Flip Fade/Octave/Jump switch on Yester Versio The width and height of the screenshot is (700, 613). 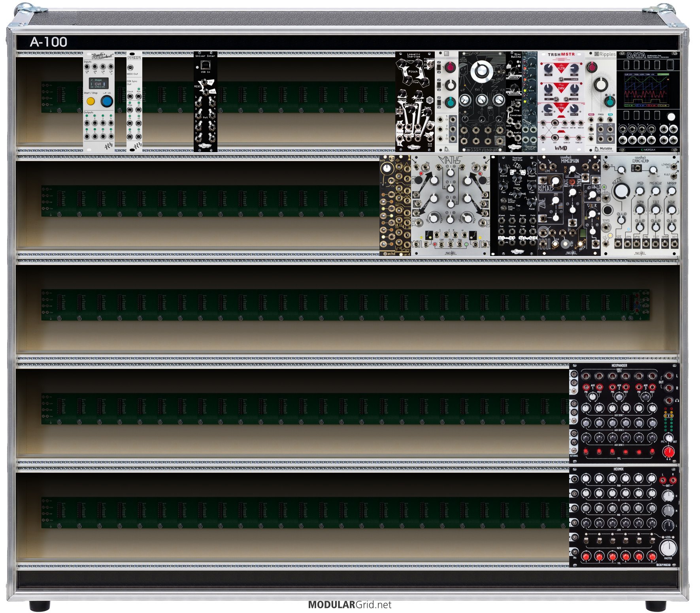[504, 208]
